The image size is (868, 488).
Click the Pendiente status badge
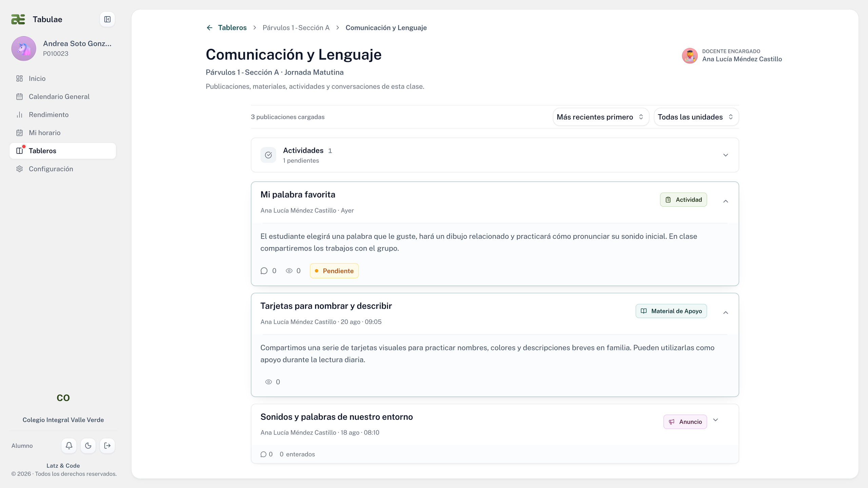tap(334, 271)
